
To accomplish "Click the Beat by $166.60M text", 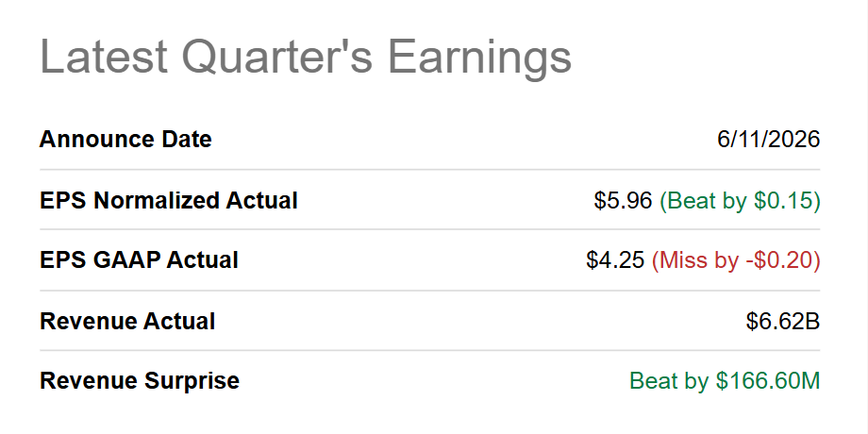I will coord(725,381).
